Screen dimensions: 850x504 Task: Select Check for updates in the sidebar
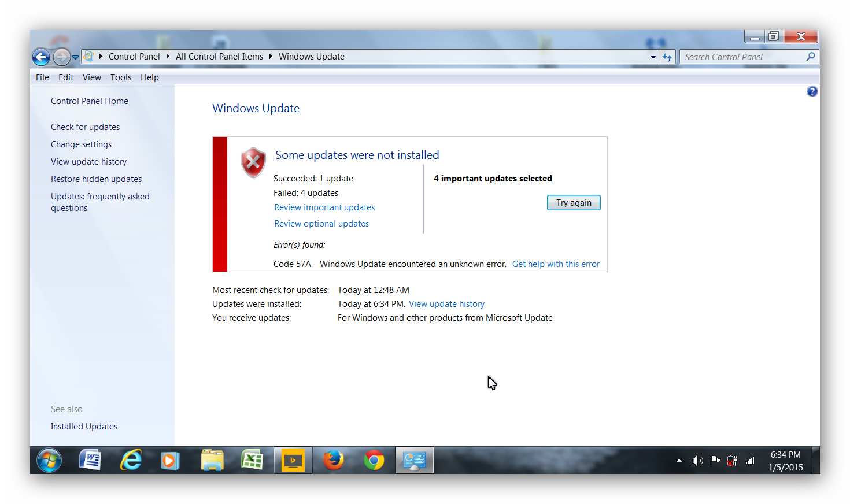click(x=86, y=127)
